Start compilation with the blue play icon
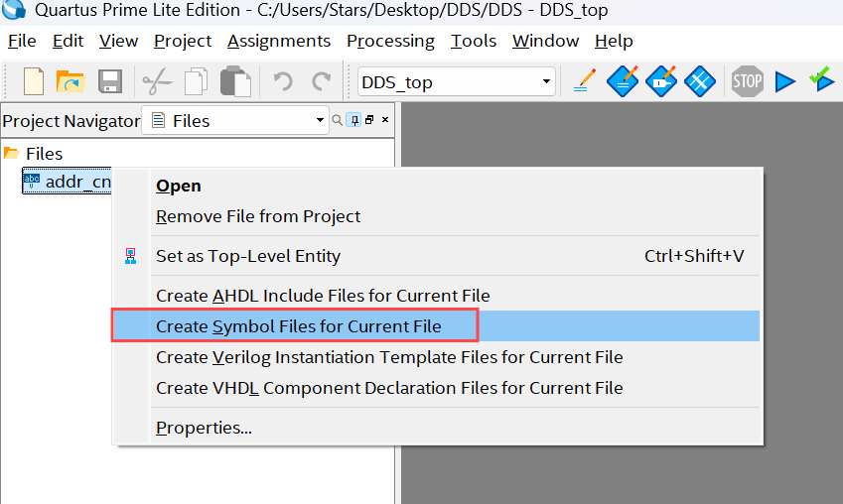This screenshot has height=504, width=843. [x=785, y=81]
